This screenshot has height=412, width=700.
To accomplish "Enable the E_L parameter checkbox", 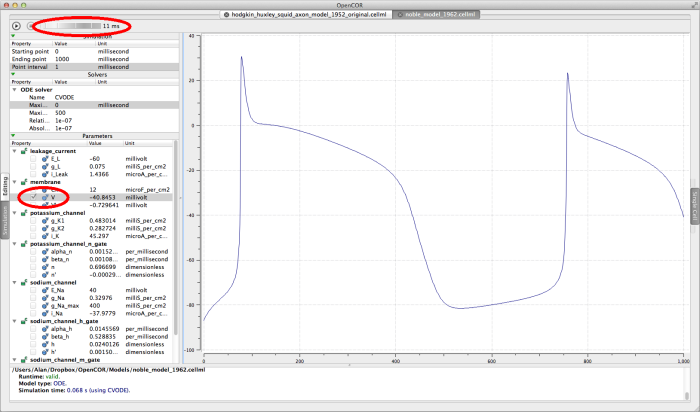I will pyautogui.click(x=33, y=158).
